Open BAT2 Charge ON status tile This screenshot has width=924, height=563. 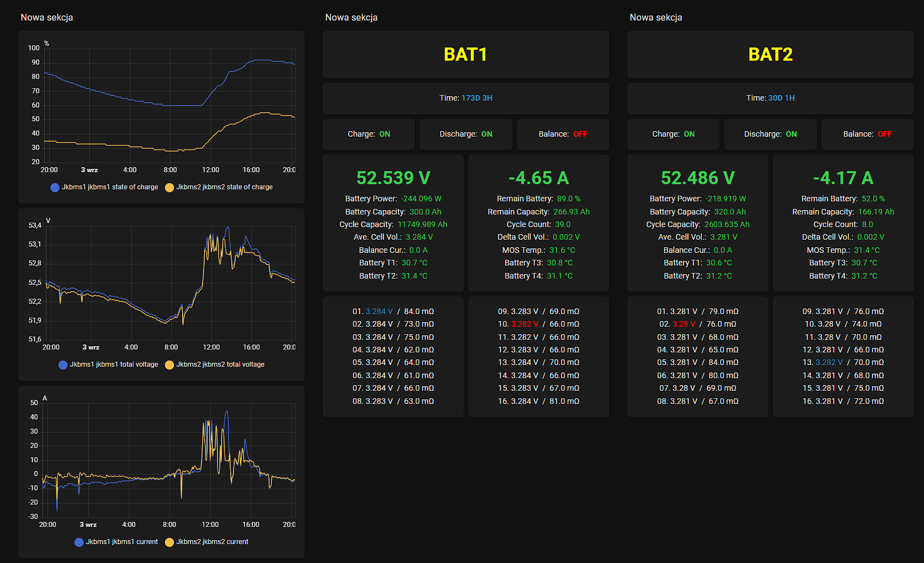[673, 134]
